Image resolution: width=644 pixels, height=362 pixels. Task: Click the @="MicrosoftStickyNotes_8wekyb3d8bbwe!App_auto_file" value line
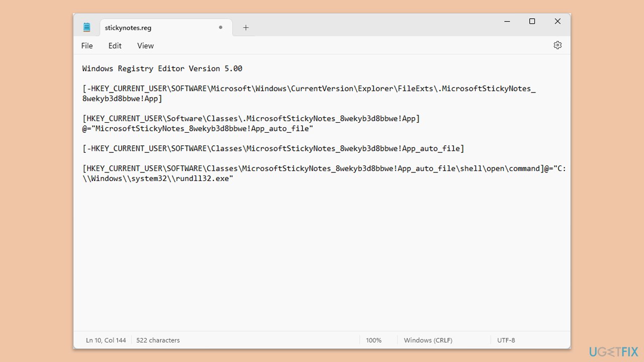coord(198,129)
